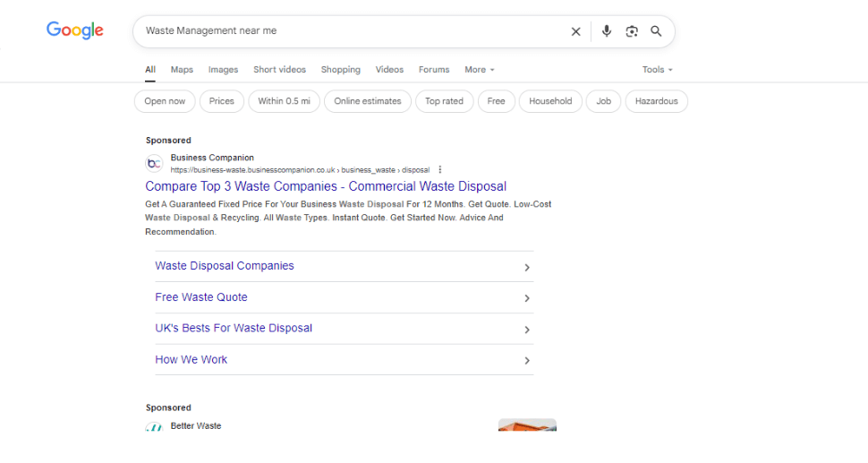Open the Tools dropdown

click(x=657, y=70)
